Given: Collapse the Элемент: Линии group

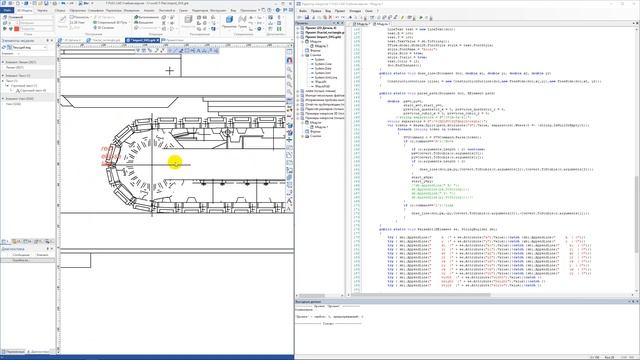Looking at the screenshot, I should 3,62.
